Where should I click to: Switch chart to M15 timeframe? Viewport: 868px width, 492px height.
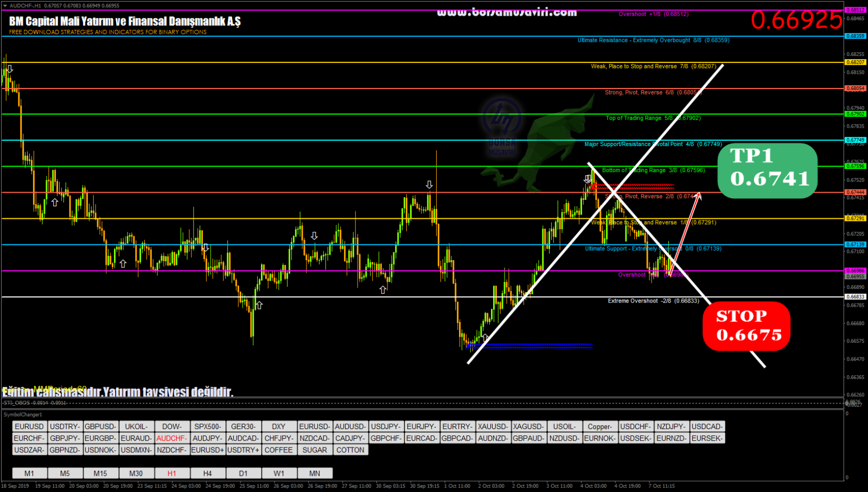pyautogui.click(x=100, y=473)
